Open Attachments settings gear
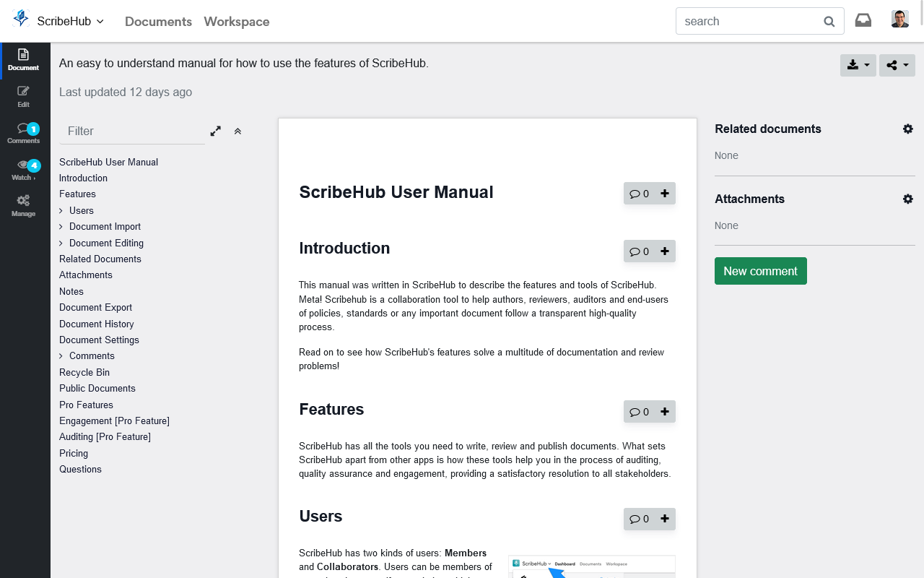 pos(908,199)
